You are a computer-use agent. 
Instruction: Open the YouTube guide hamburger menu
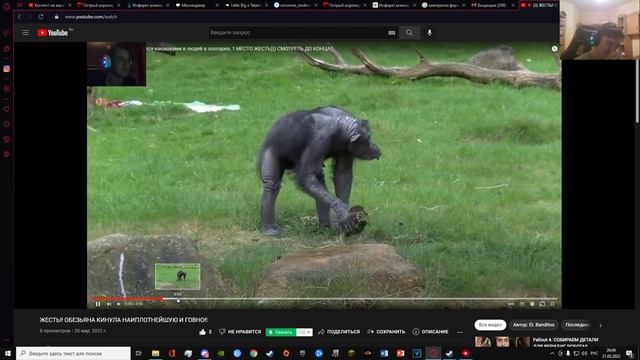25,33
